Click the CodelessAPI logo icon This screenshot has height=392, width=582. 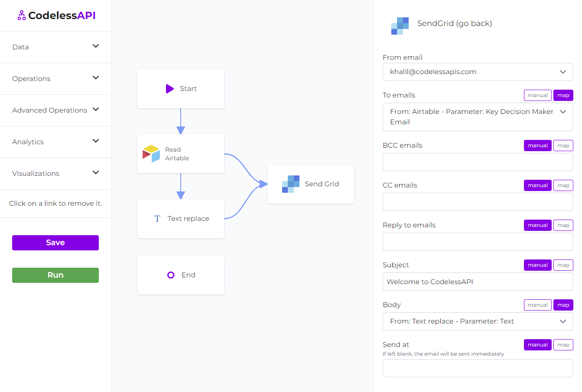[21, 16]
